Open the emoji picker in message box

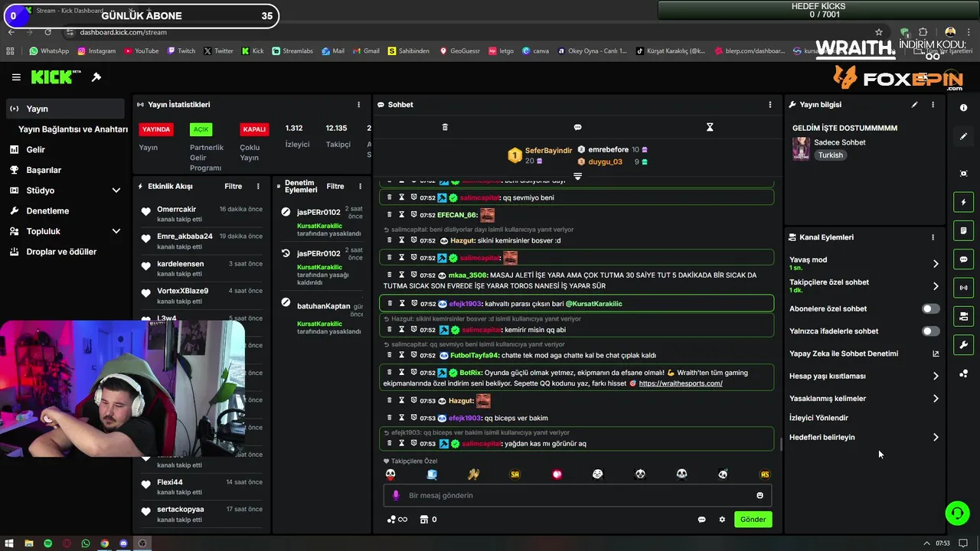tap(759, 495)
